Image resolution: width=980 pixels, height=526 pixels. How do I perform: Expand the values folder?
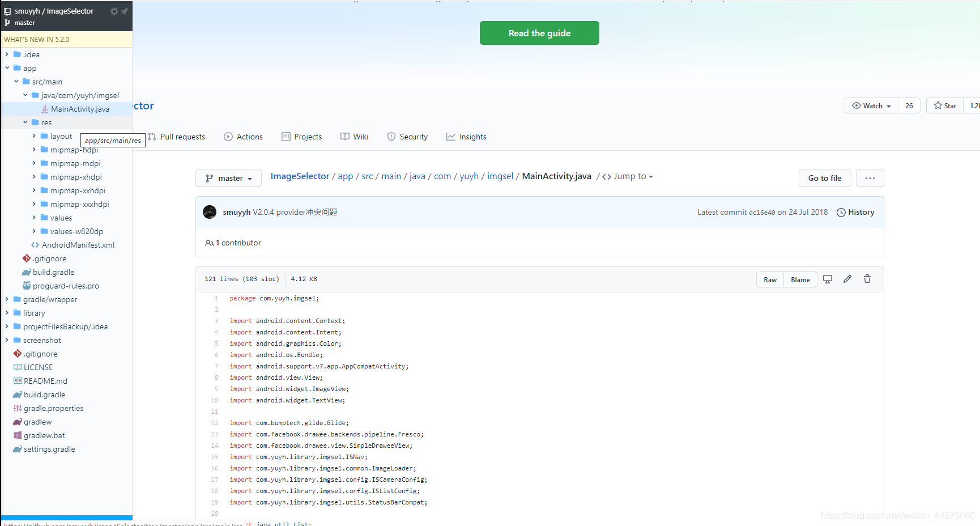pos(34,218)
